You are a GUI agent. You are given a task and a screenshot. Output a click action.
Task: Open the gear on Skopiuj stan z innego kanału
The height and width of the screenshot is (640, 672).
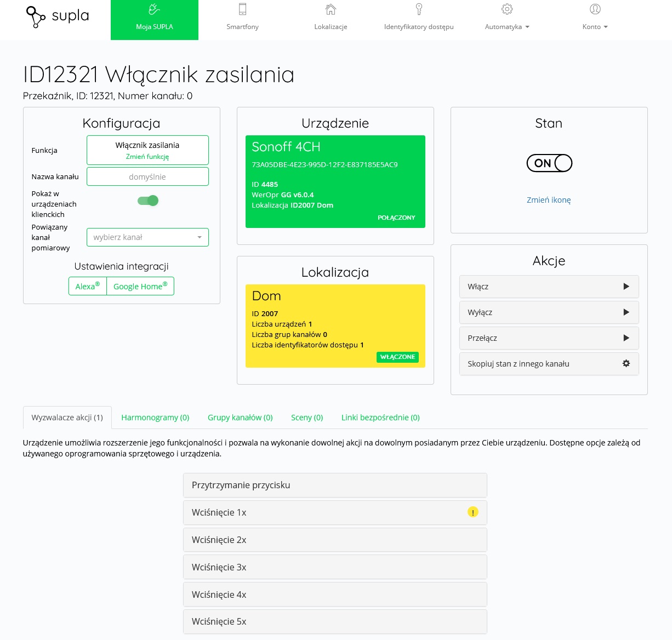click(x=626, y=363)
